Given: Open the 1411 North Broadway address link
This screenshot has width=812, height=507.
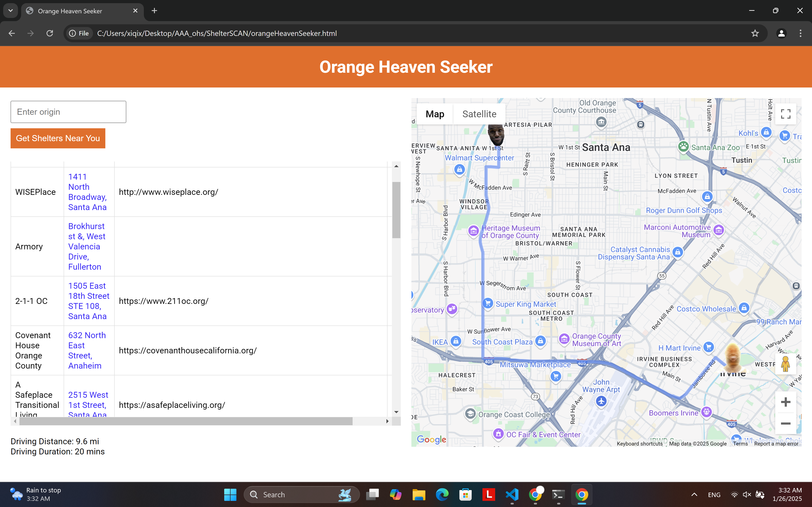Looking at the screenshot, I should click(x=87, y=192).
